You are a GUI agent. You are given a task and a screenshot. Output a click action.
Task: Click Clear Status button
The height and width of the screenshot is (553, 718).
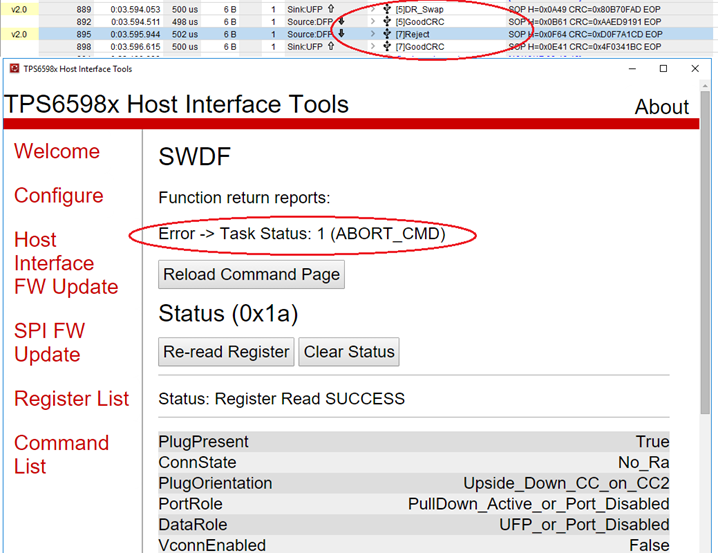(349, 352)
